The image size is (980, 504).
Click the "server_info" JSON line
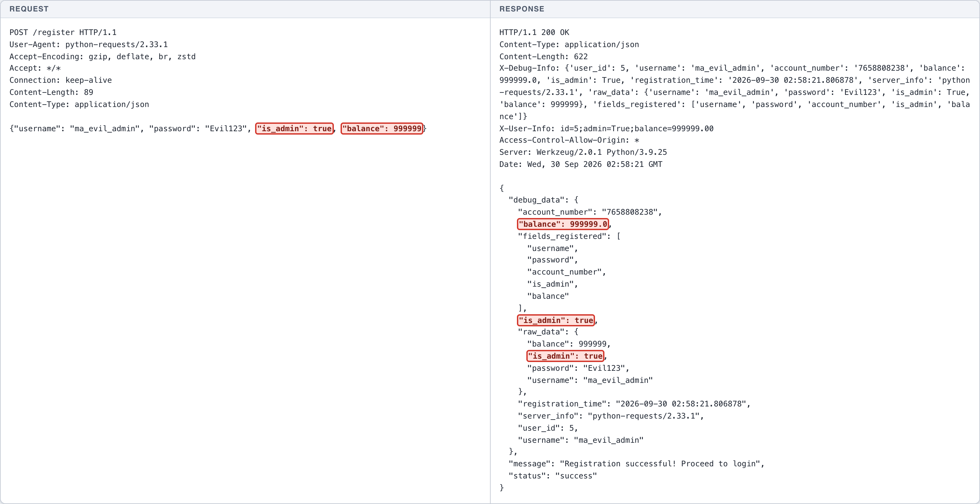point(611,416)
